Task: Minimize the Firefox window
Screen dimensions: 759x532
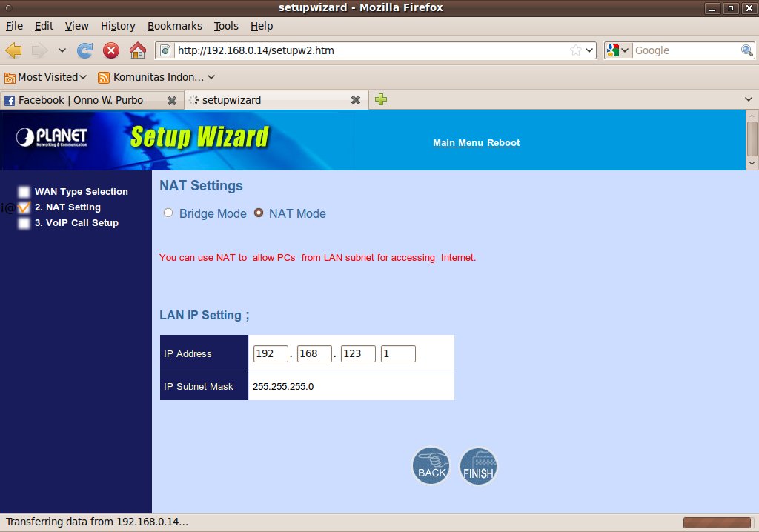Action: coord(712,8)
